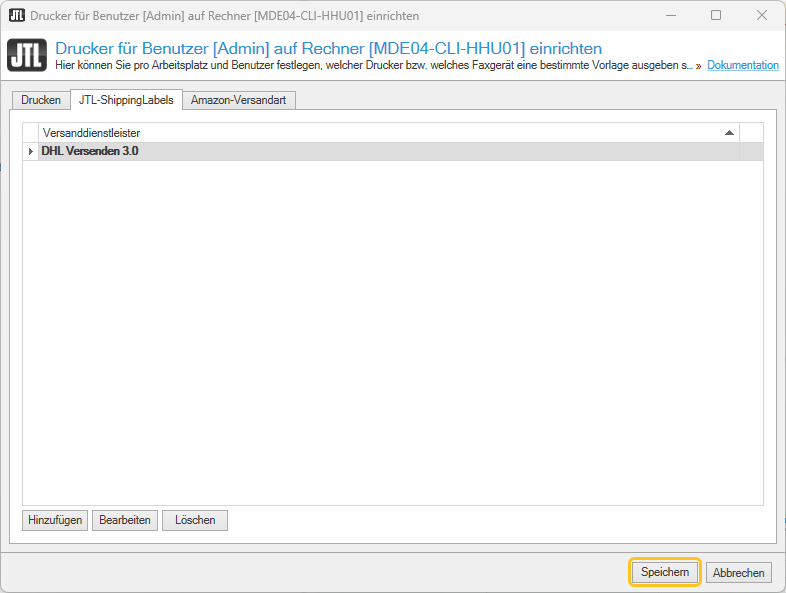This screenshot has width=786, height=593.
Task: Click the large JTL logo in the header
Action: click(27, 56)
